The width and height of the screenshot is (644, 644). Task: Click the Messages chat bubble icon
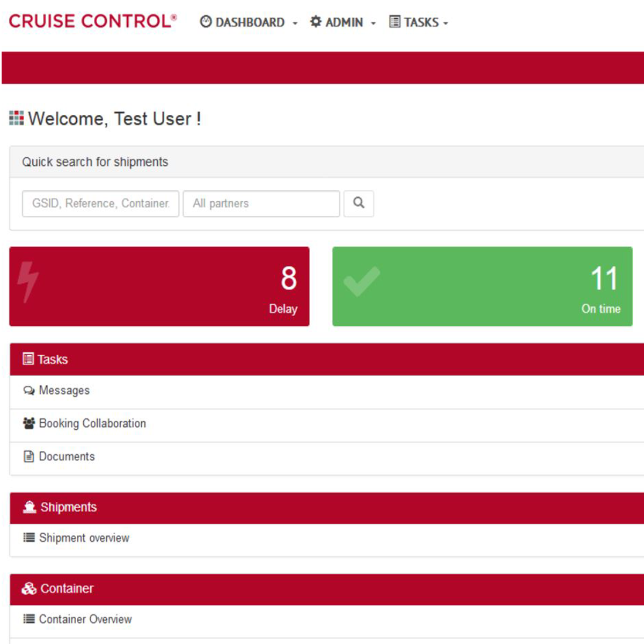click(28, 391)
